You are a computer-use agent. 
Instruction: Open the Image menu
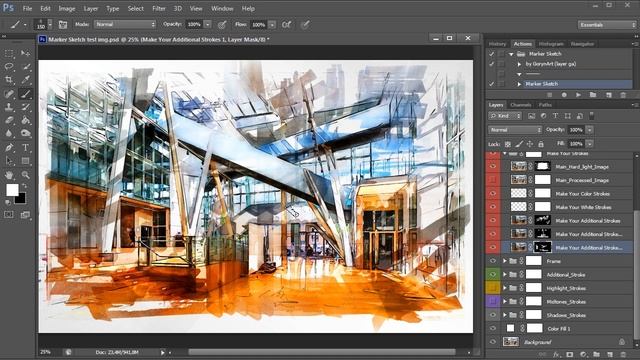[67, 8]
